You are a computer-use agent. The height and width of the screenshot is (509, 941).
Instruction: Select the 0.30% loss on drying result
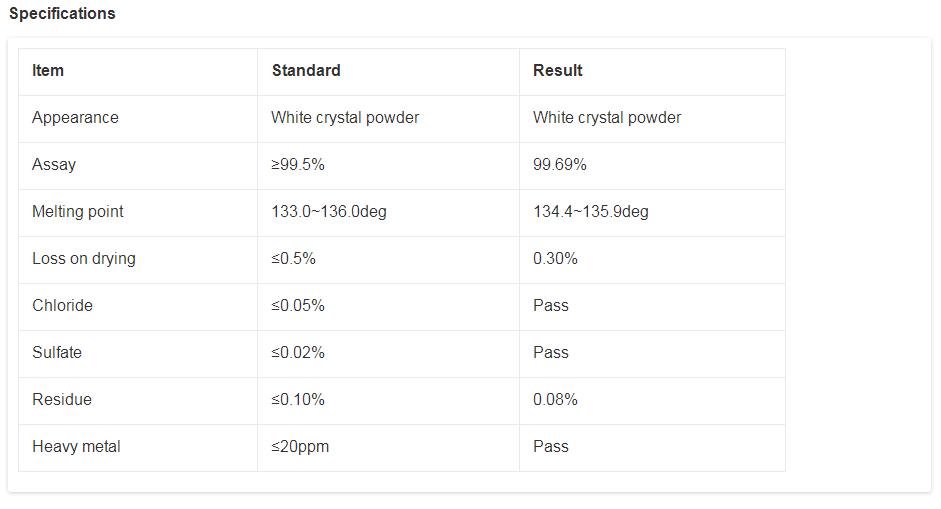click(555, 259)
